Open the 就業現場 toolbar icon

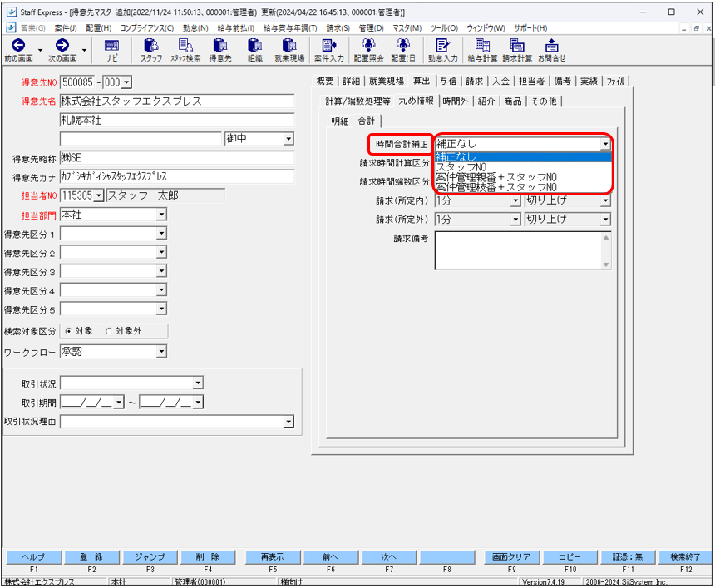pyautogui.click(x=289, y=45)
